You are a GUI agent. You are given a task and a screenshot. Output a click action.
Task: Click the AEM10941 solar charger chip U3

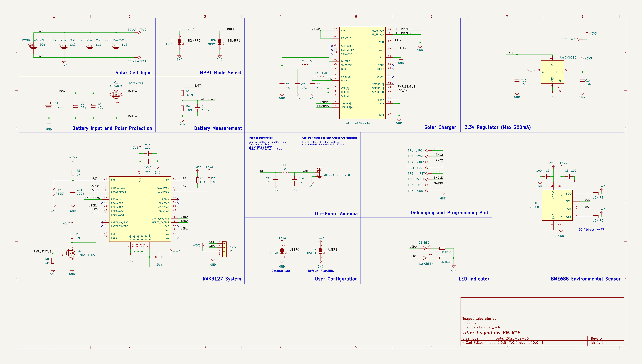(x=362, y=73)
